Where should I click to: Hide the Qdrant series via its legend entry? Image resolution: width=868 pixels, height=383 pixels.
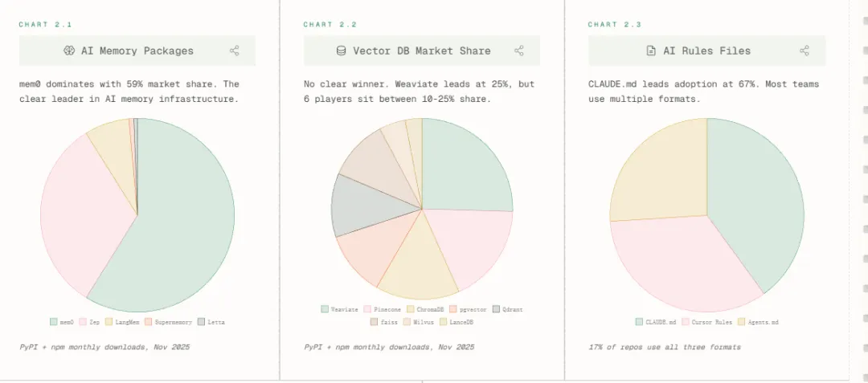pos(507,308)
